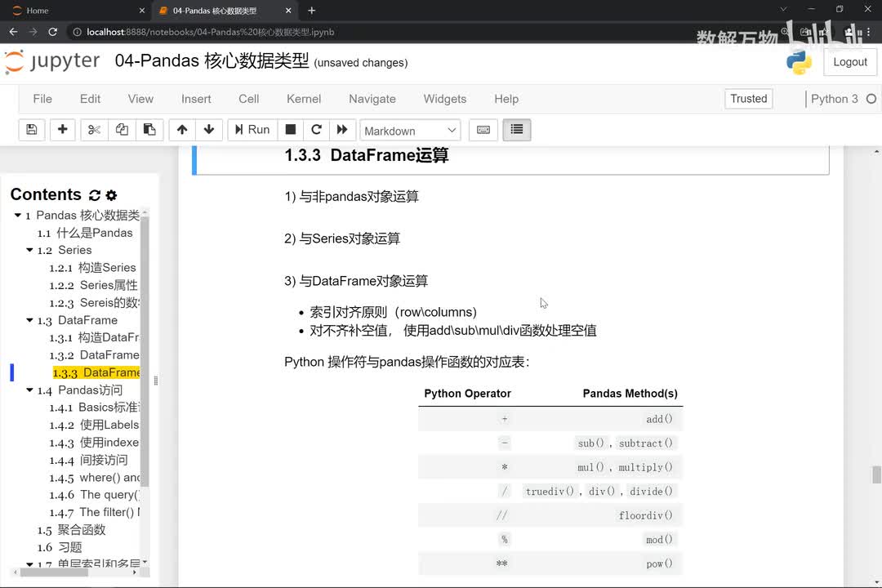Click the notebook page vertical scrollbar thumb
Screen dimensions: 882x588
[x=876, y=474]
